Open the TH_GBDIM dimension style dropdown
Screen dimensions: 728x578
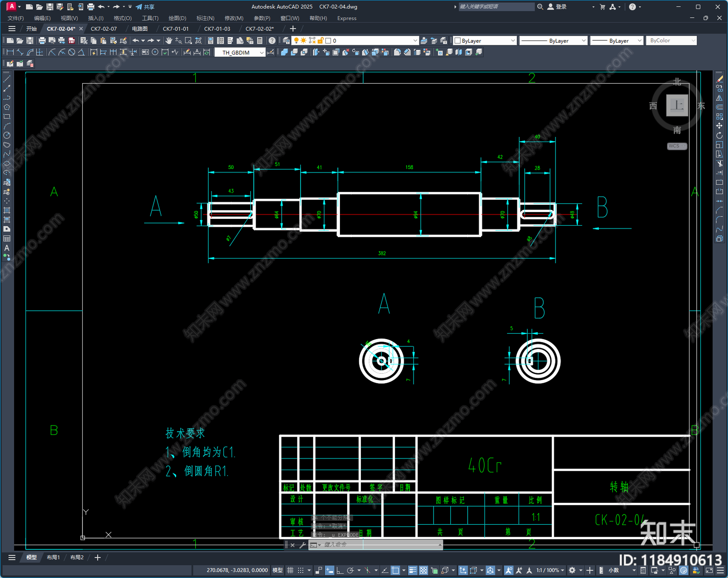click(240, 52)
